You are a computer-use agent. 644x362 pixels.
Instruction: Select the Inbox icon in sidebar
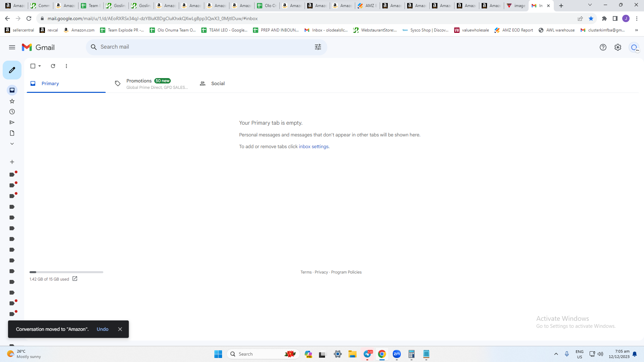[x=12, y=90]
